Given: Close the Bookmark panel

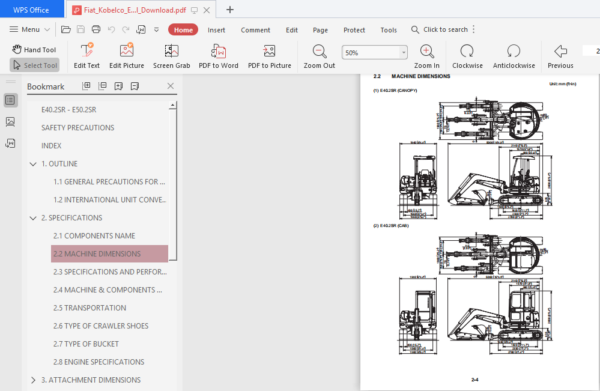Looking at the screenshot, I should tap(171, 86).
